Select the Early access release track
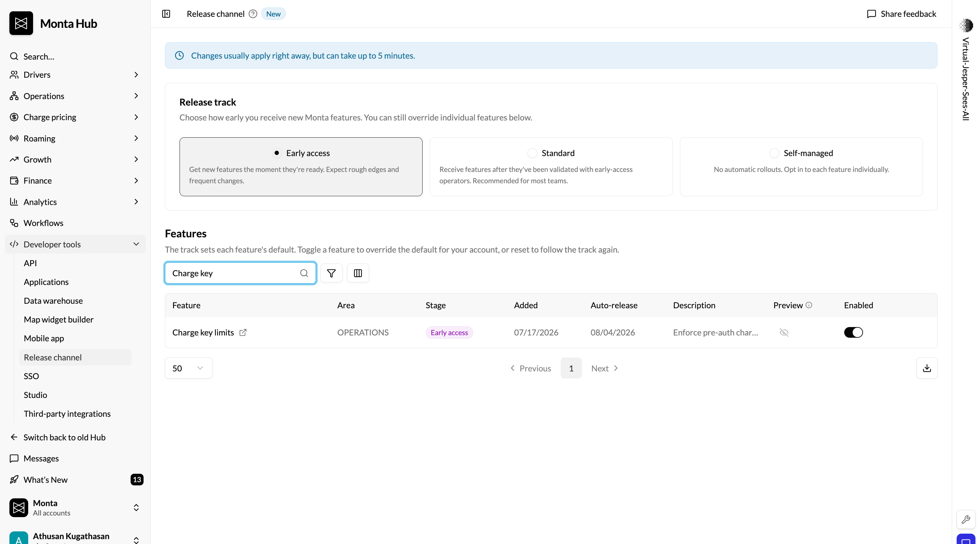 click(x=301, y=166)
